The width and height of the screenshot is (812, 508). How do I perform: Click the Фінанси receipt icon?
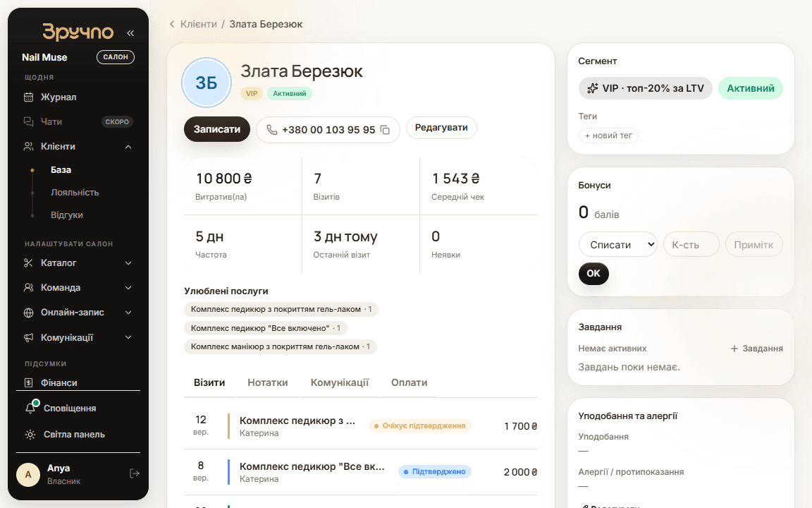click(28, 382)
